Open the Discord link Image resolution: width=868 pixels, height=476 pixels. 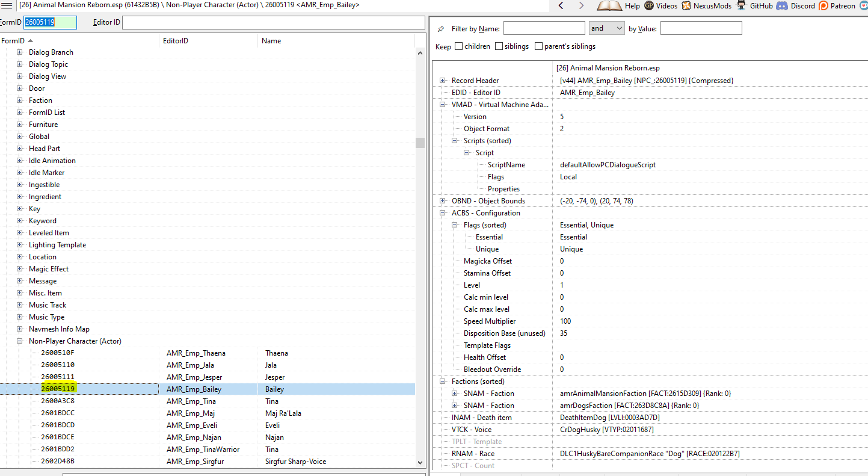coord(795,5)
